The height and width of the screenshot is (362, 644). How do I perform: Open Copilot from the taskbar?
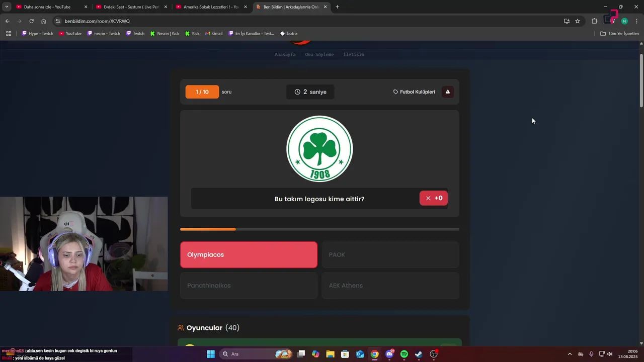point(315,354)
